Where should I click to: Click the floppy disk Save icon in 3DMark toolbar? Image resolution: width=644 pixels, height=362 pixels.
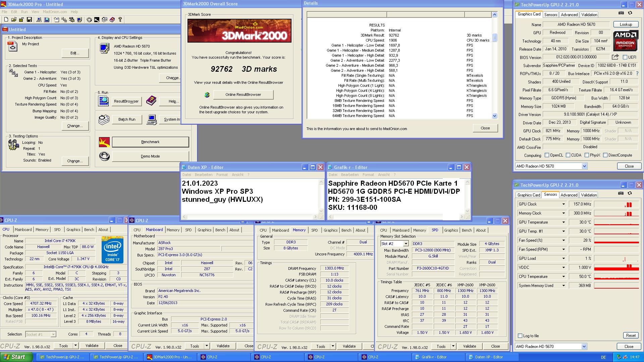29,20
